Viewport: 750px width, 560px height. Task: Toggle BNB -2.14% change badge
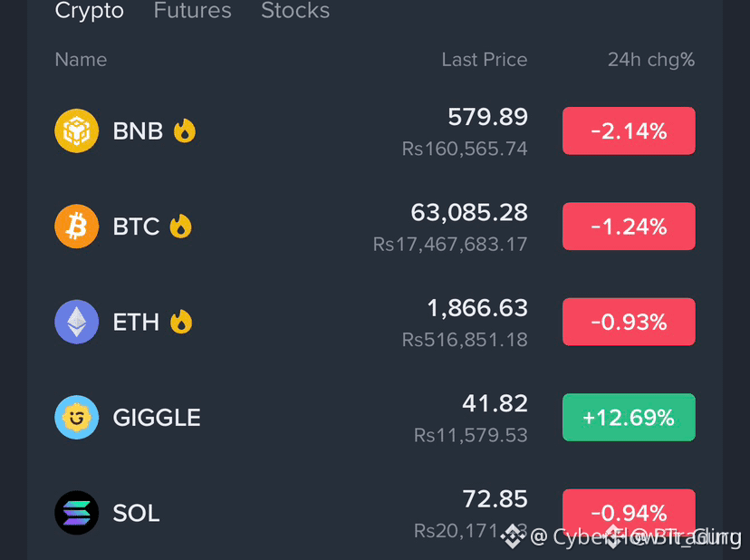[629, 130]
